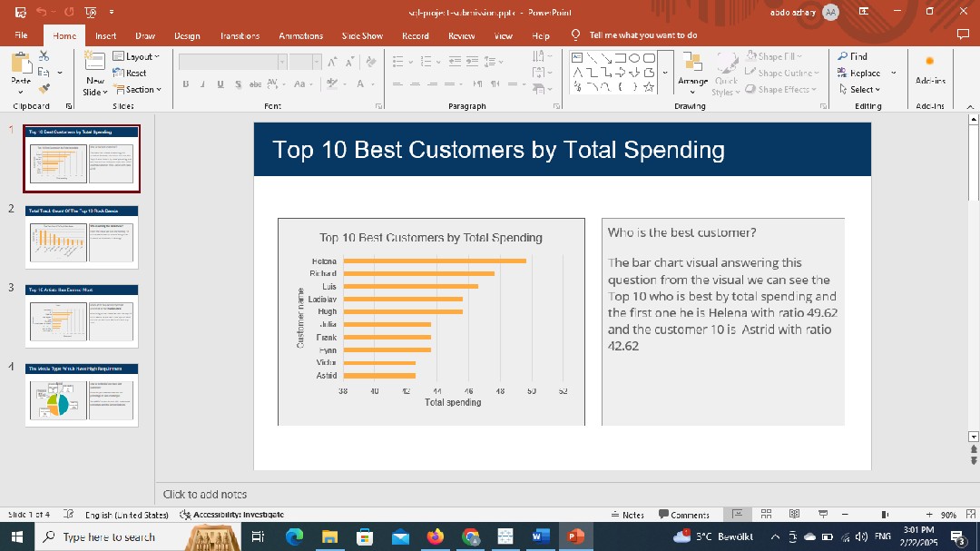Toggle the Notes pane in status bar
The image size is (980, 551).
coord(628,515)
